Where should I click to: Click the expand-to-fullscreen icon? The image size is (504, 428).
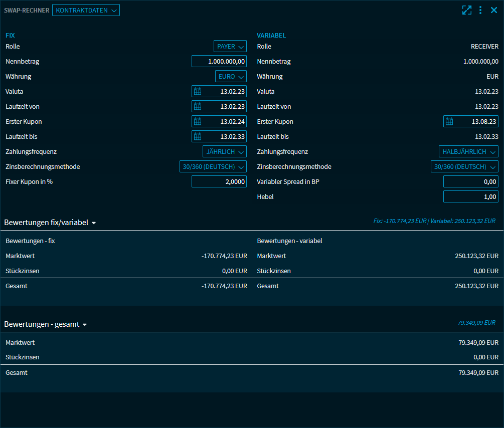(466, 10)
